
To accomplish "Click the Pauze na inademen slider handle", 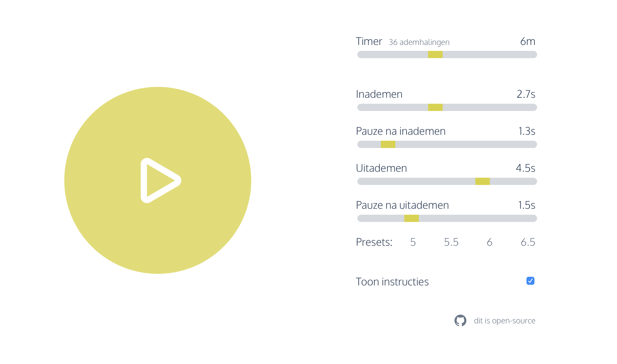I will (388, 144).
